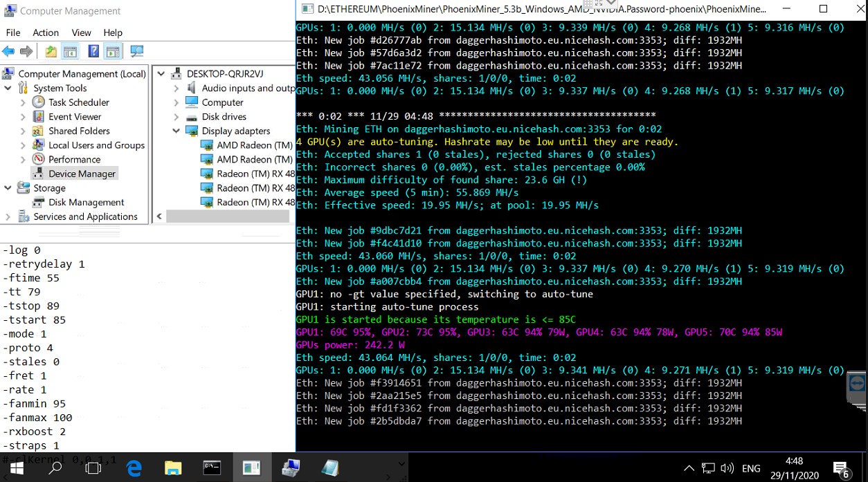The image size is (868, 482).
Task: Click the ENG input language indicator
Action: pyautogui.click(x=751, y=468)
